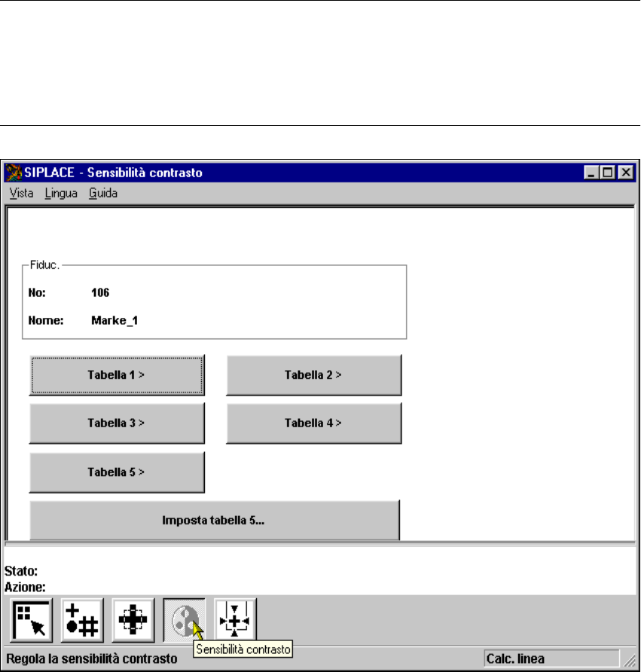Open the Vista menu
Image resolution: width=641 pixels, height=672 pixels.
[x=21, y=194]
